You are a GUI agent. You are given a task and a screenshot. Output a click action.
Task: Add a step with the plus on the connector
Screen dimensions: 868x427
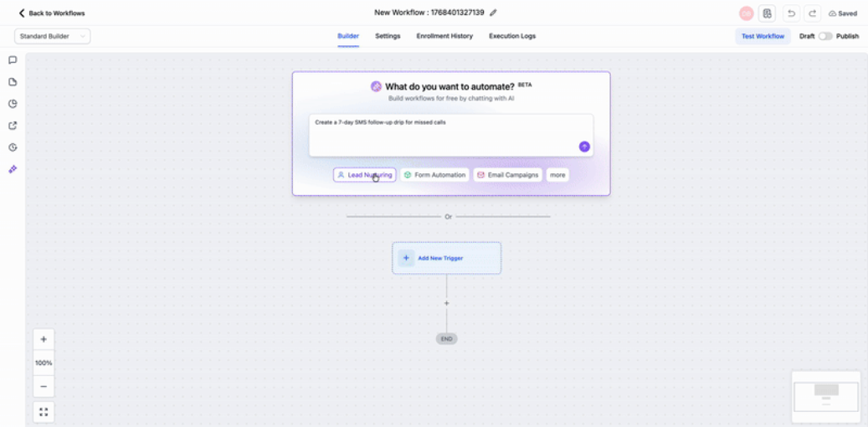[x=447, y=303]
